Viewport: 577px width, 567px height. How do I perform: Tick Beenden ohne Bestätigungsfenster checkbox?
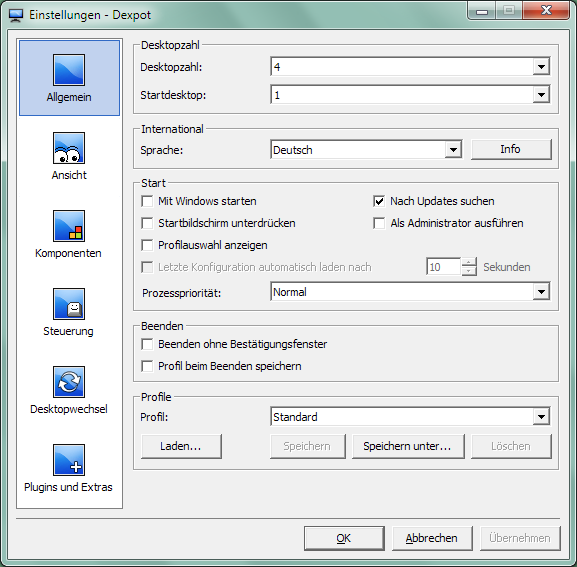(147, 344)
